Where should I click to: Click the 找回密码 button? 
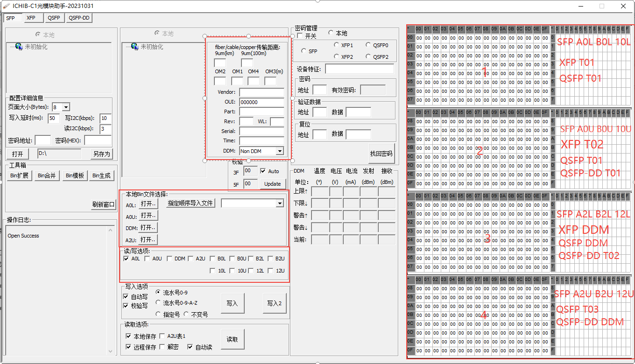(x=381, y=154)
